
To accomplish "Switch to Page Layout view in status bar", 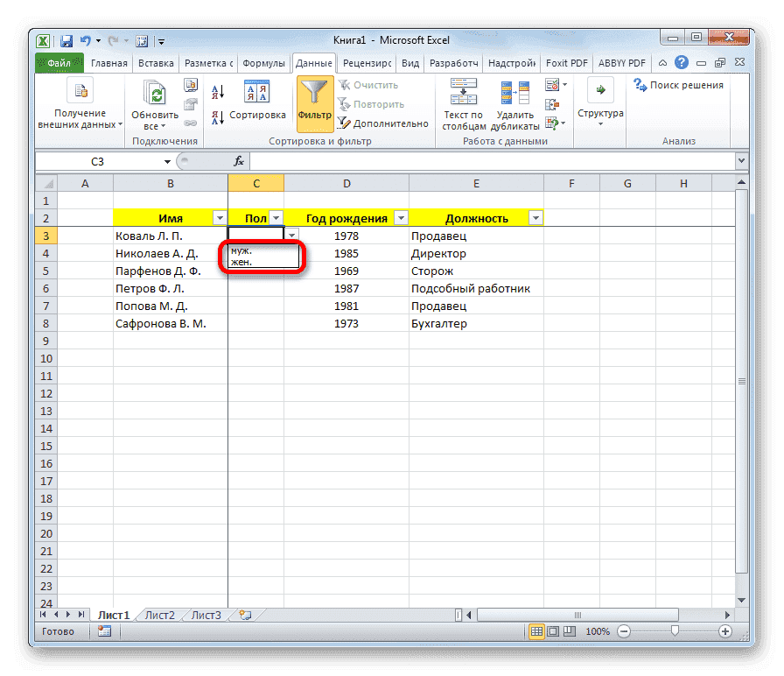I will click(x=555, y=631).
